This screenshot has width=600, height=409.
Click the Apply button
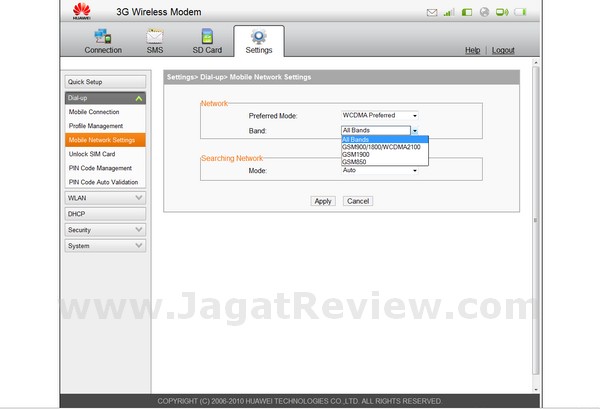[322, 201]
